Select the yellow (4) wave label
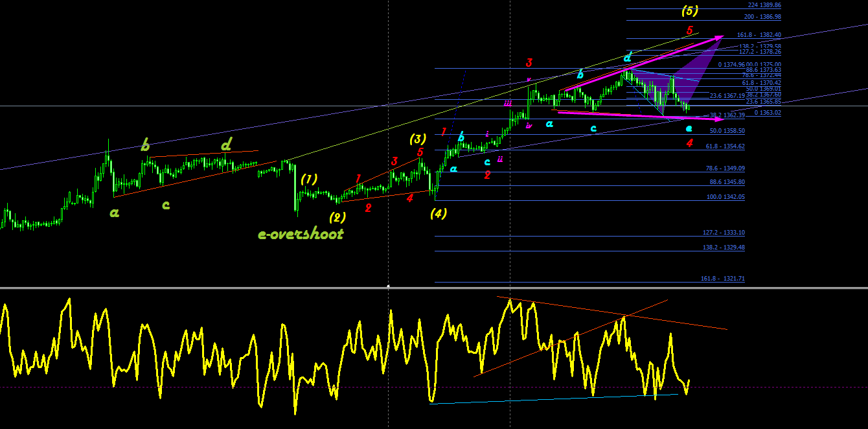Image resolution: width=868 pixels, height=429 pixels. pos(439,213)
